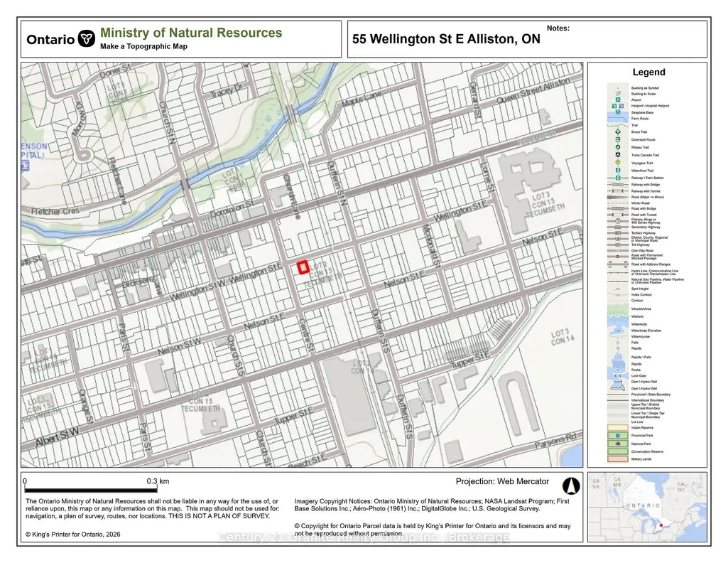Click the 0.3 km scale bar
This screenshot has width=728, height=563.
[90, 490]
